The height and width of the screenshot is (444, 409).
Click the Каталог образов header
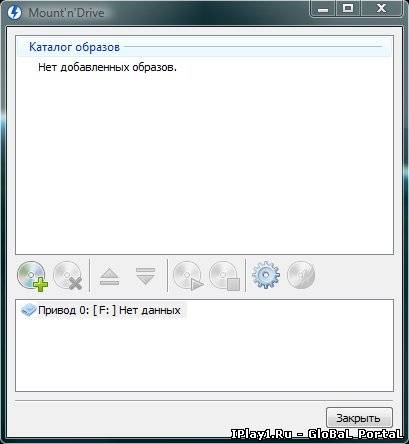74,47
